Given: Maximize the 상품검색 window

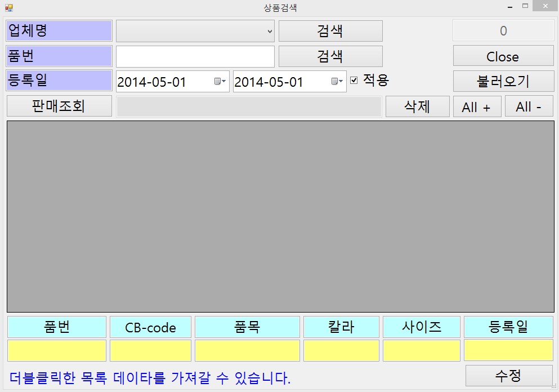Looking at the screenshot, I should pos(525,6).
